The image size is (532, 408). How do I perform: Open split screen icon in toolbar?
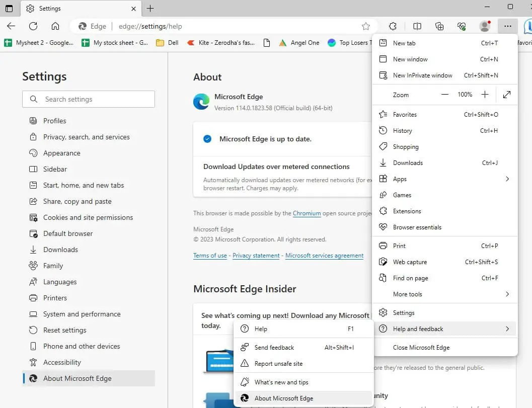click(x=417, y=26)
